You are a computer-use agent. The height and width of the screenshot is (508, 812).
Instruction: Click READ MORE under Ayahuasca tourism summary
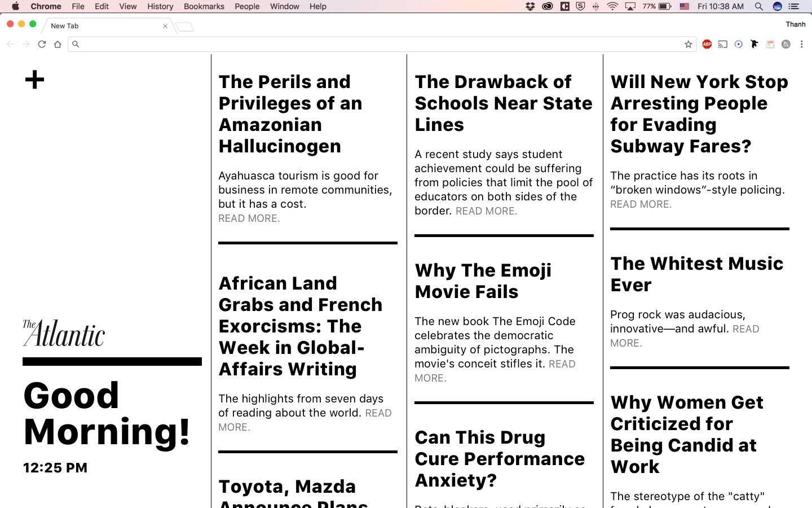(249, 218)
